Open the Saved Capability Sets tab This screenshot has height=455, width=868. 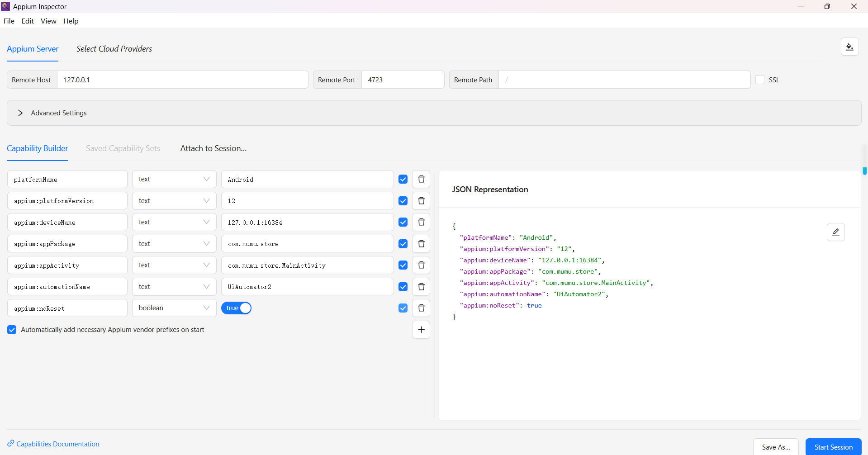(x=123, y=148)
